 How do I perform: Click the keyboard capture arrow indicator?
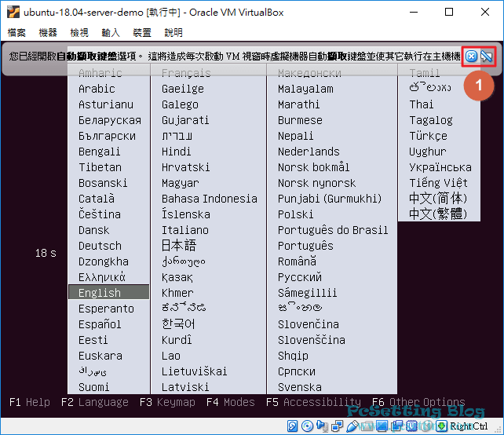(x=441, y=426)
